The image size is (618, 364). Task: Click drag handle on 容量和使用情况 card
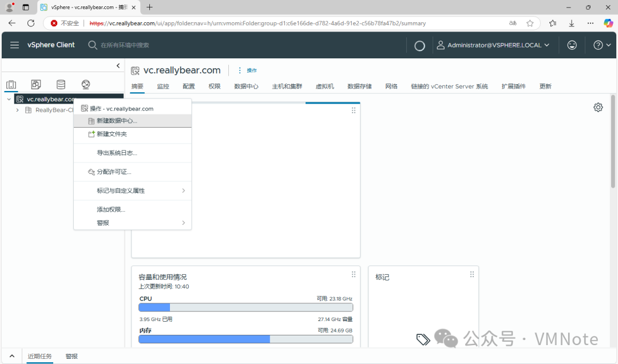[354, 275]
